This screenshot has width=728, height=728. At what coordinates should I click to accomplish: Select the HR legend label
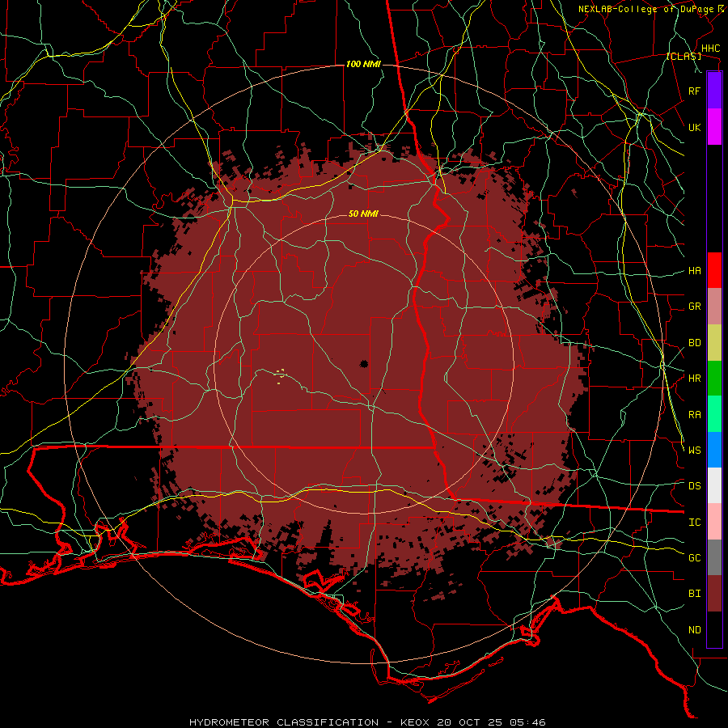coord(695,379)
